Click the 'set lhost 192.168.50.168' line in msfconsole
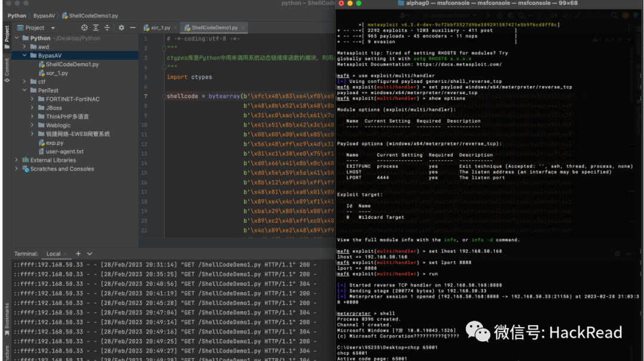Screen dimensions: 644x361 tap(419, 251)
